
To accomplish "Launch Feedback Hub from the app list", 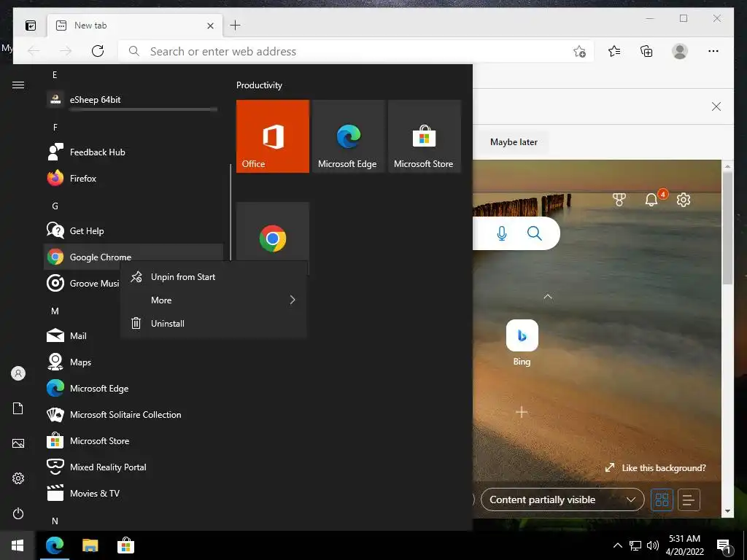I will coord(133,152).
